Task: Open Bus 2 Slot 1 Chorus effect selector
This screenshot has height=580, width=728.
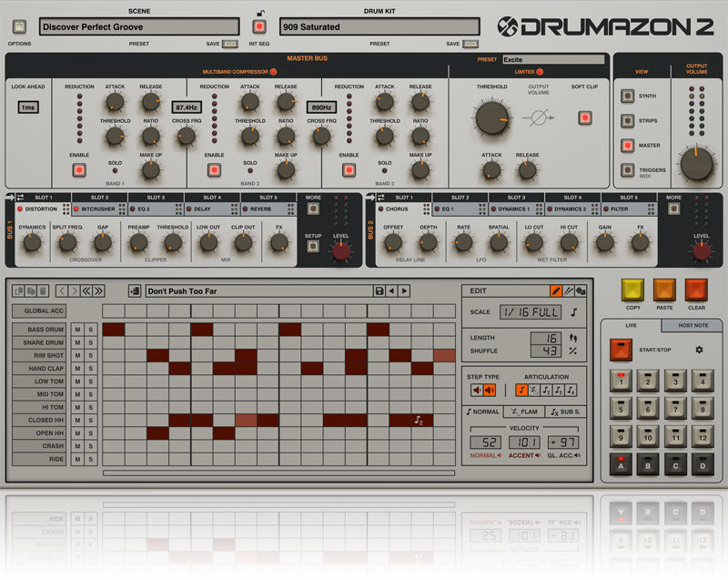Action: (x=404, y=209)
